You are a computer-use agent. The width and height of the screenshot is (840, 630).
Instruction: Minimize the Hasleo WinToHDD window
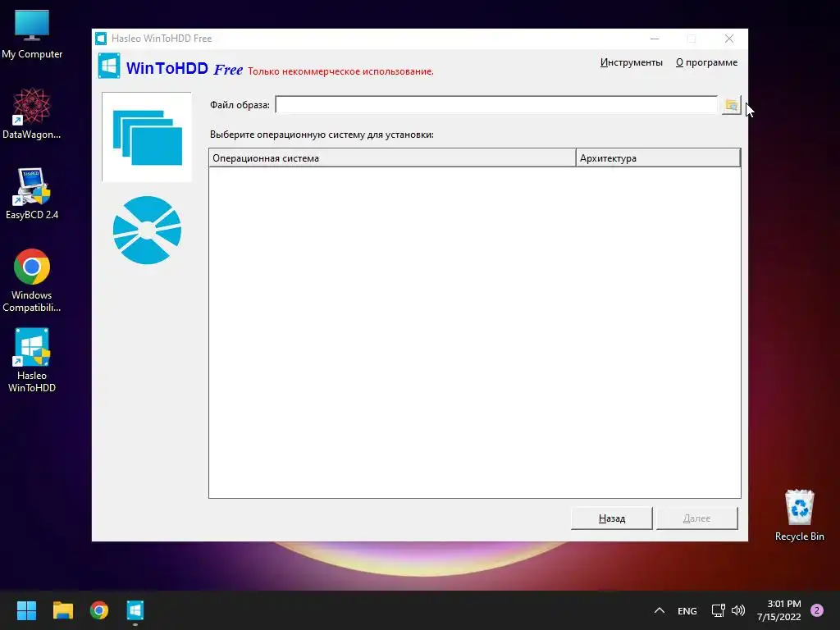point(655,39)
